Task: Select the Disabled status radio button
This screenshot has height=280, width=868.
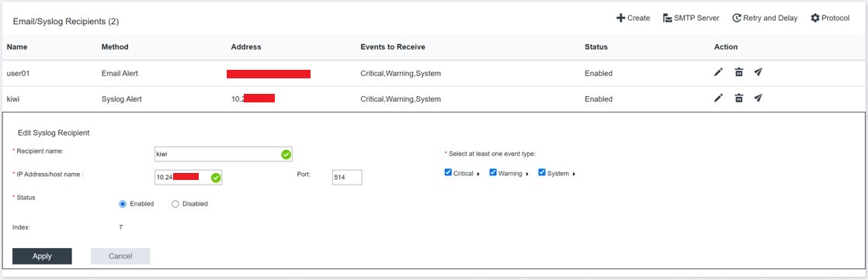Action: (175, 204)
